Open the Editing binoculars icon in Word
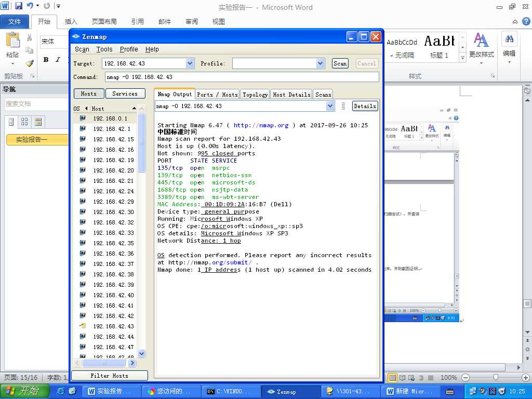Image resolution: width=532 pixels, height=399 pixels. point(509,38)
